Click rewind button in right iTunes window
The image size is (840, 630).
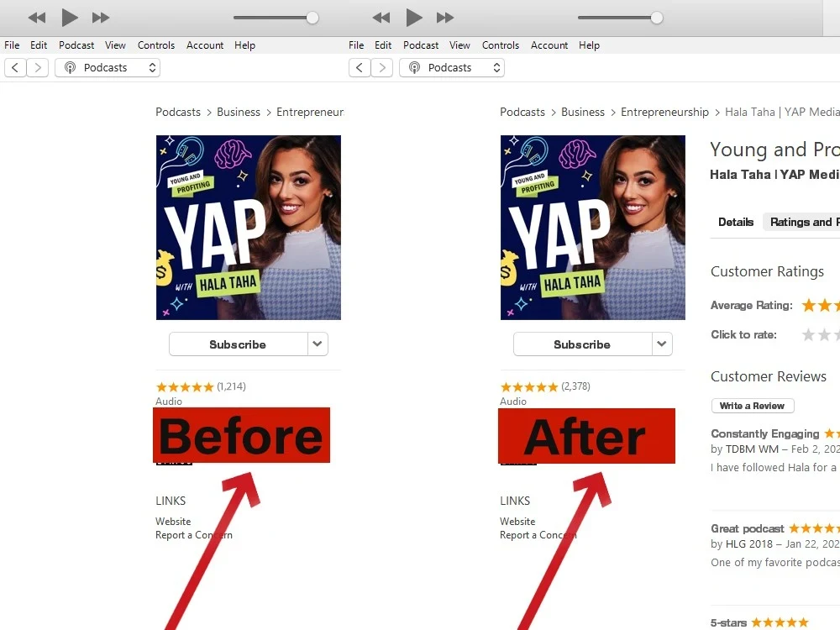tap(381, 18)
